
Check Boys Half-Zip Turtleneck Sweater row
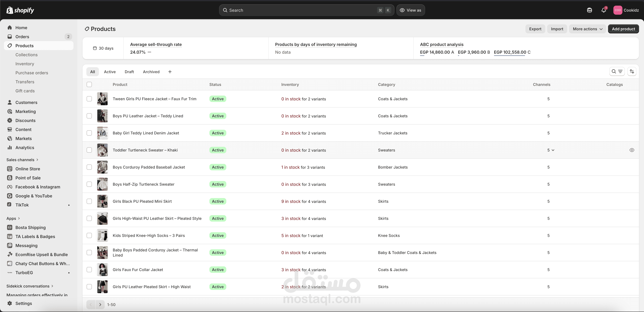point(89,184)
